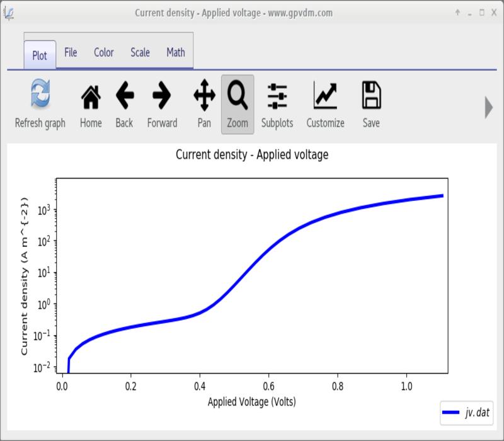Minimize the plot window
This screenshot has width=504, height=441.
pyautogui.click(x=469, y=13)
